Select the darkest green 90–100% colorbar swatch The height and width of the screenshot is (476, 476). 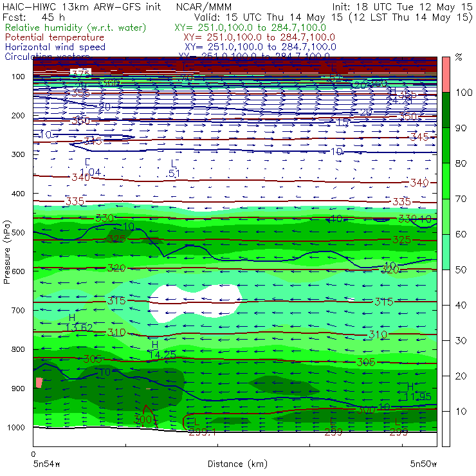click(446, 110)
